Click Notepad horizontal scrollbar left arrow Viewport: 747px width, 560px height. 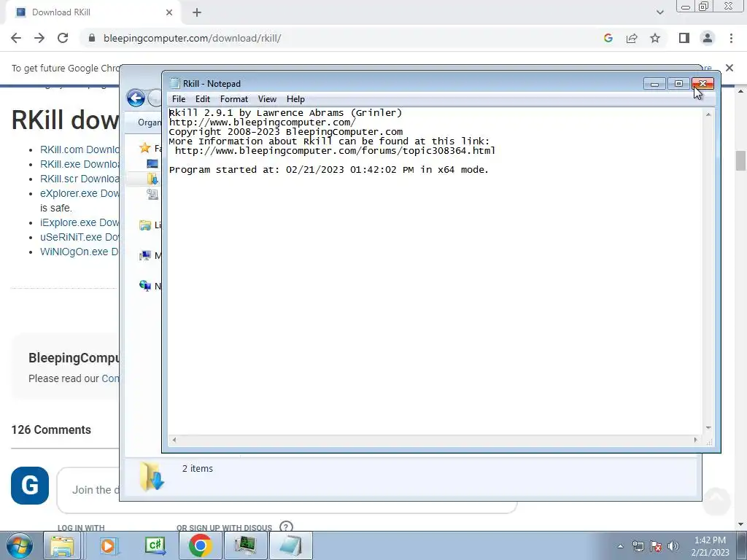(174, 440)
